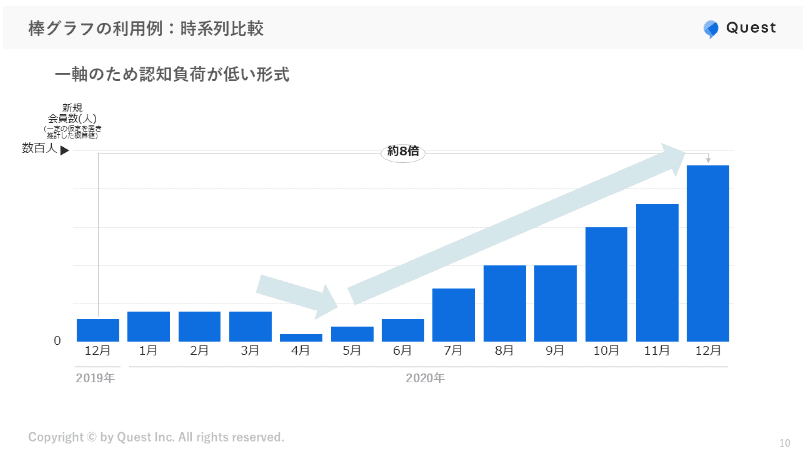808x462 pixels.
Task: Click the 10月 axis label
Action: pyautogui.click(x=606, y=351)
